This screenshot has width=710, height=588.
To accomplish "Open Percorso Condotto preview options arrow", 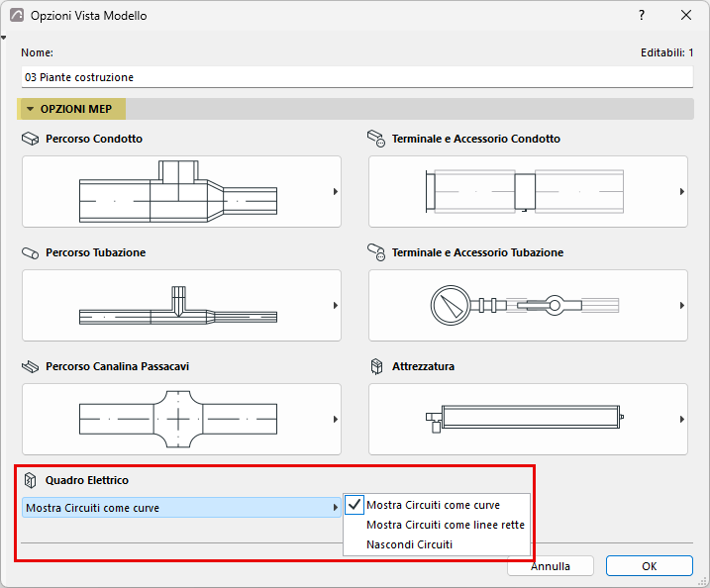I will 336,191.
